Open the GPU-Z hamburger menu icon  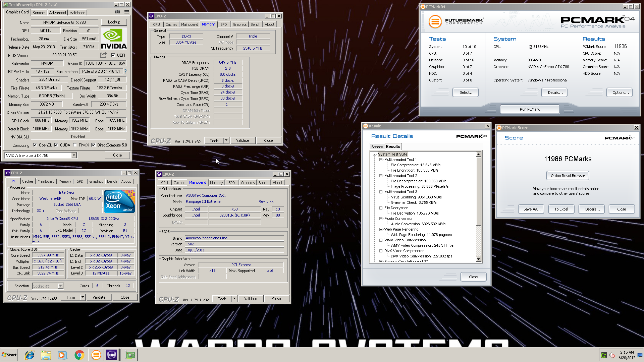[x=126, y=12]
